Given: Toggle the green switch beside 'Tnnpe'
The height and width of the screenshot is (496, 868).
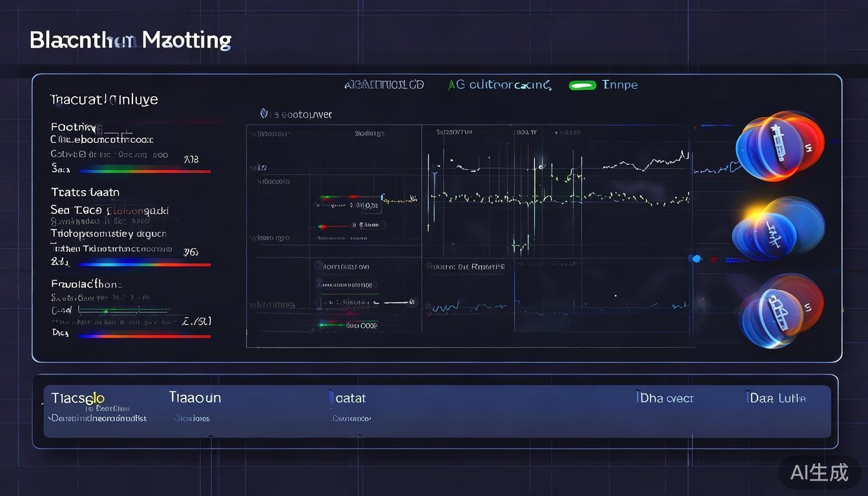Looking at the screenshot, I should [582, 85].
